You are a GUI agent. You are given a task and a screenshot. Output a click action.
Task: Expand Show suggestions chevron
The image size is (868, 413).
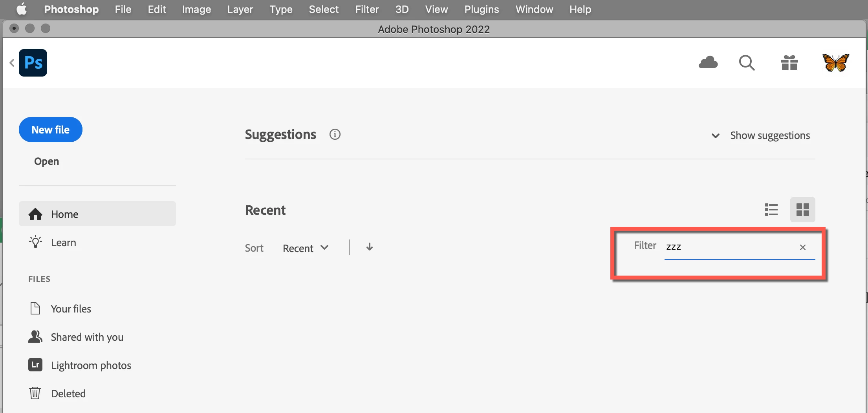(x=715, y=135)
